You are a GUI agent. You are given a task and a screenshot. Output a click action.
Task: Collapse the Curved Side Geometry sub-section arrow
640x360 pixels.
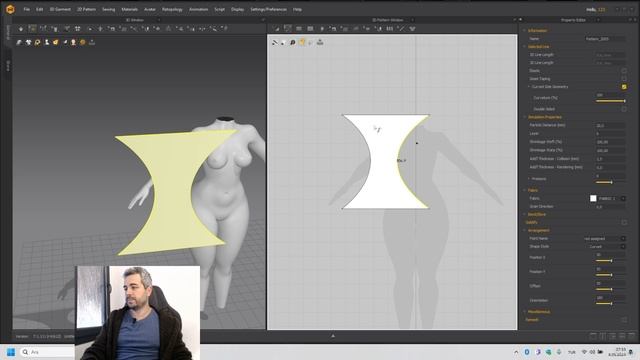(x=529, y=87)
